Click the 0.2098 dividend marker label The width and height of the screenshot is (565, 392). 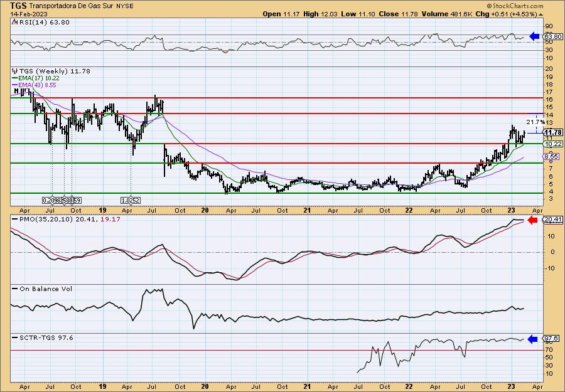point(52,200)
